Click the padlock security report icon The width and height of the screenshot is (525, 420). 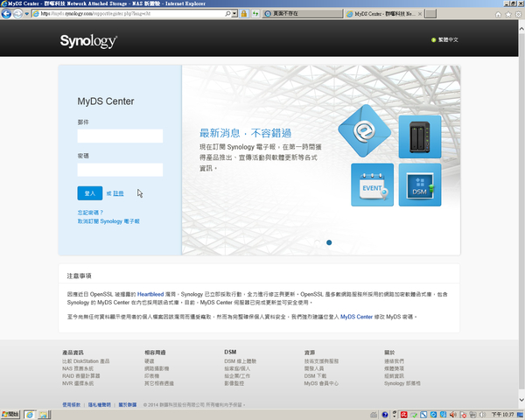pyautogui.click(x=244, y=14)
